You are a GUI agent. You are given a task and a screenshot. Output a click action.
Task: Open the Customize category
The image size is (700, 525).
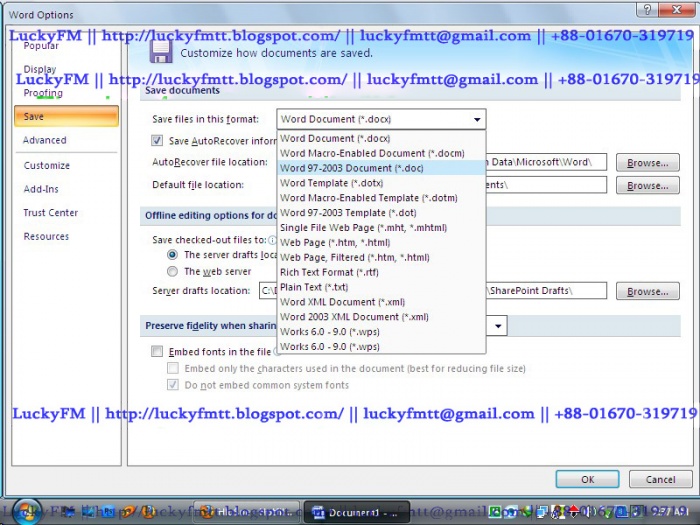point(67,166)
